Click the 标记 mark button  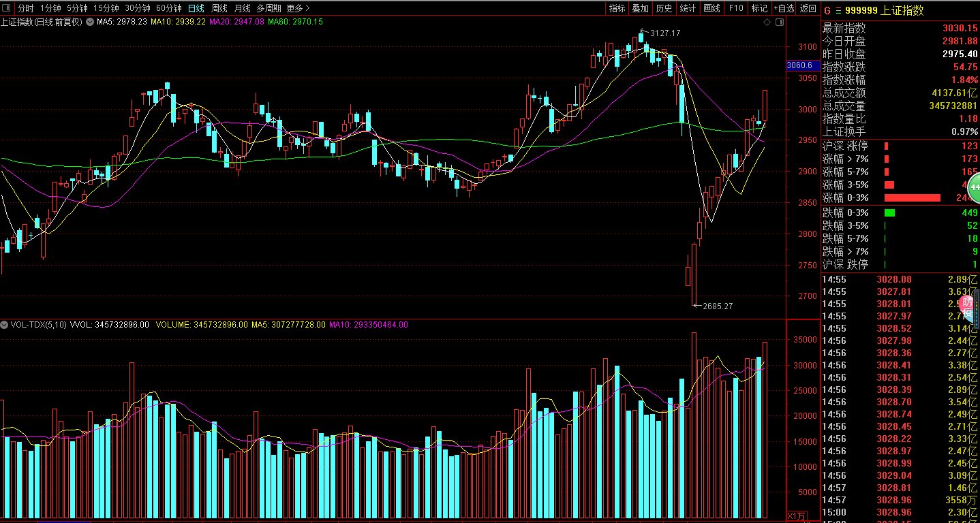point(759,8)
